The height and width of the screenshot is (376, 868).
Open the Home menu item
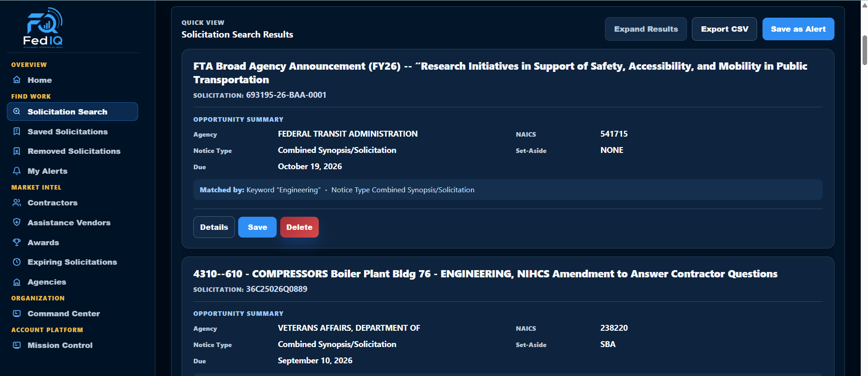(x=72, y=80)
